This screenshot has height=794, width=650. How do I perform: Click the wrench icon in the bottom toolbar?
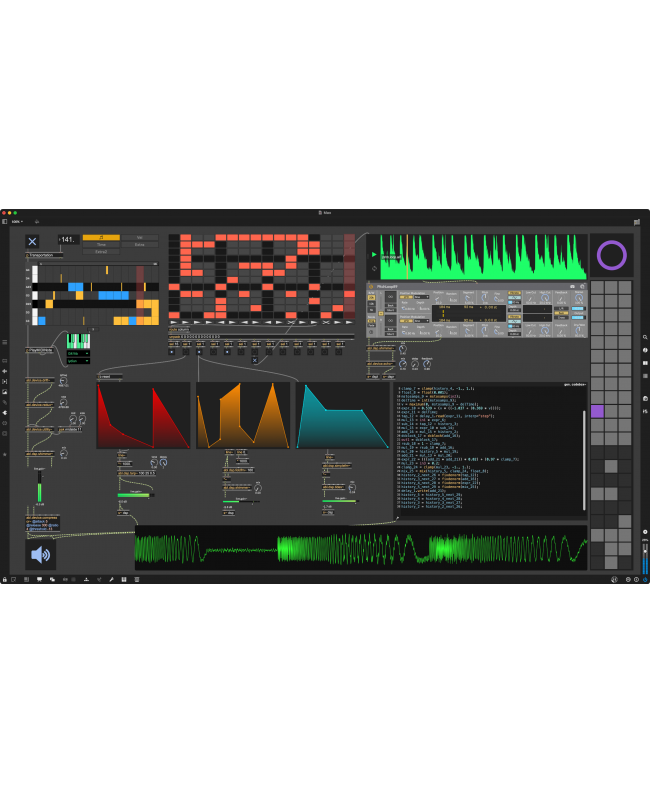click(x=111, y=579)
